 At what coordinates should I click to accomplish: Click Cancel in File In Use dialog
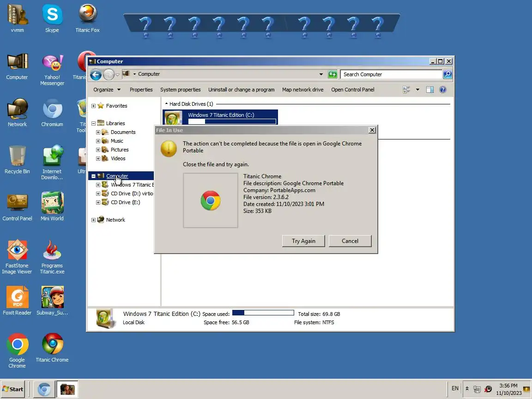350,241
